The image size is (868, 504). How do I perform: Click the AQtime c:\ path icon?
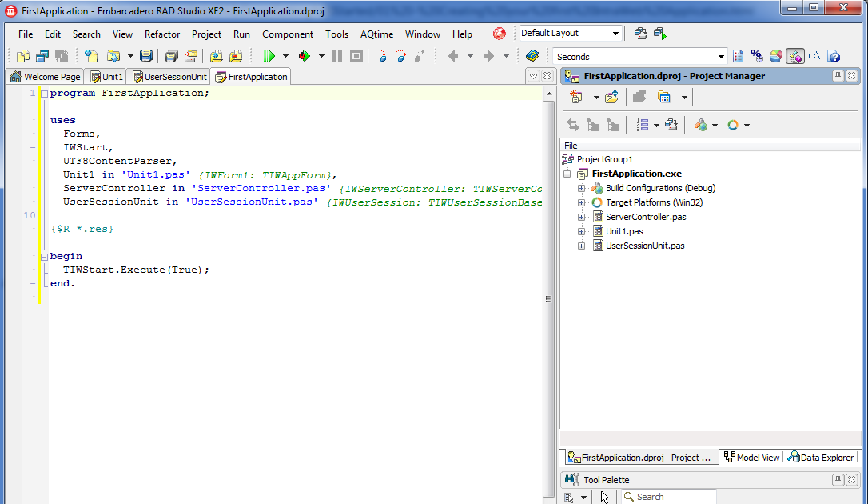pyautogui.click(x=814, y=56)
